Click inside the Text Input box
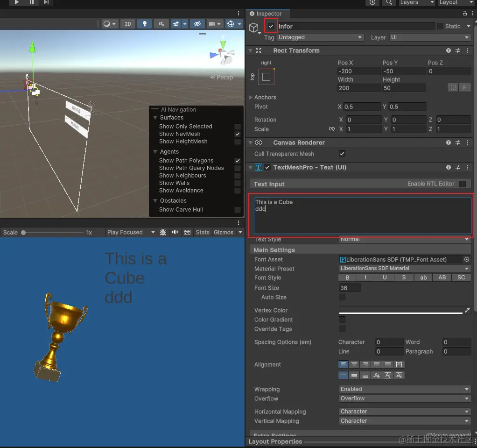The image size is (477, 448). pos(362,216)
